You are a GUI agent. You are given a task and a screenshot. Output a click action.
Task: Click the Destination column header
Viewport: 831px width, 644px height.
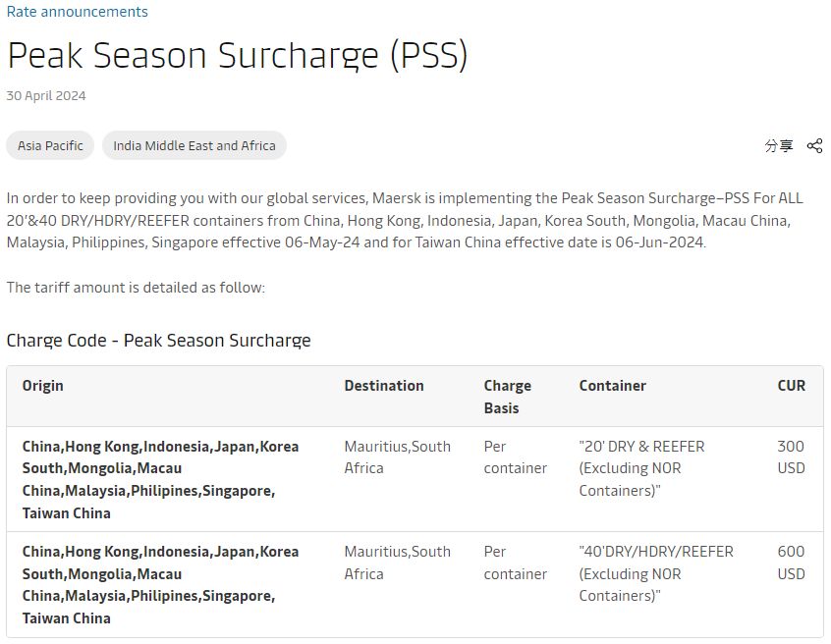tap(384, 386)
